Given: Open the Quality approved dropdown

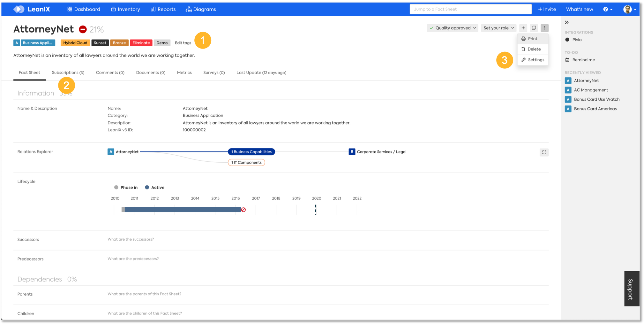Looking at the screenshot, I should pos(452,28).
